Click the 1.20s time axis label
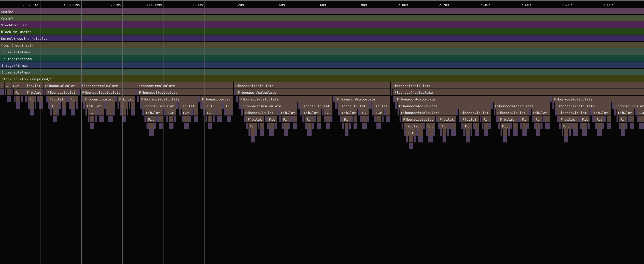 pos(239,5)
